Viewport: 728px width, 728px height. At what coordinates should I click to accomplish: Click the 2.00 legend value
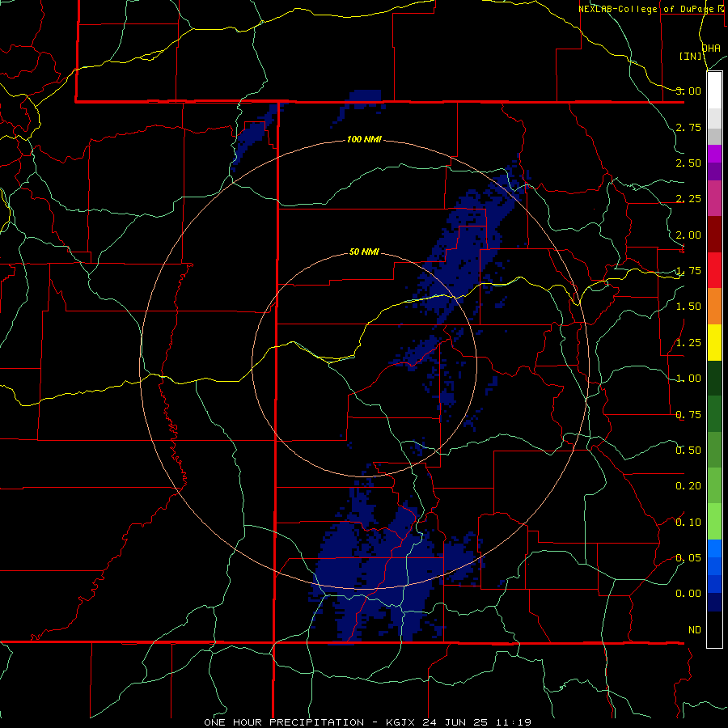(688, 235)
